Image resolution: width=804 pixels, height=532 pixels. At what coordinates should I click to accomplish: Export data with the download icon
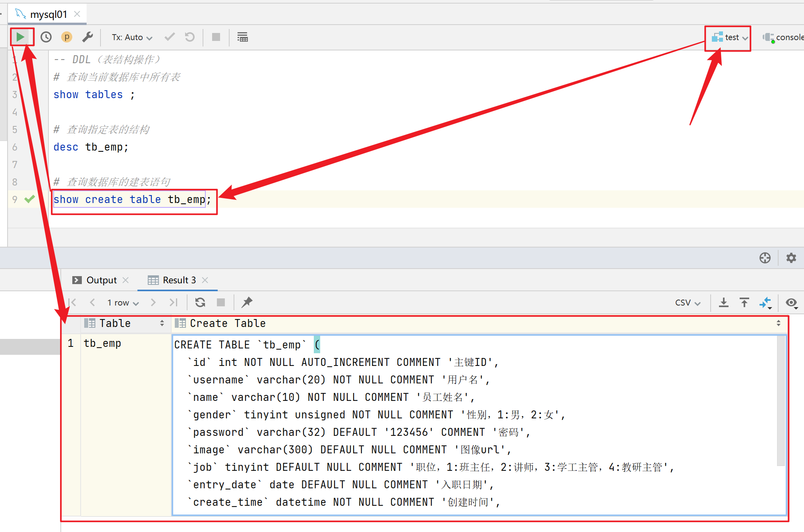point(724,302)
